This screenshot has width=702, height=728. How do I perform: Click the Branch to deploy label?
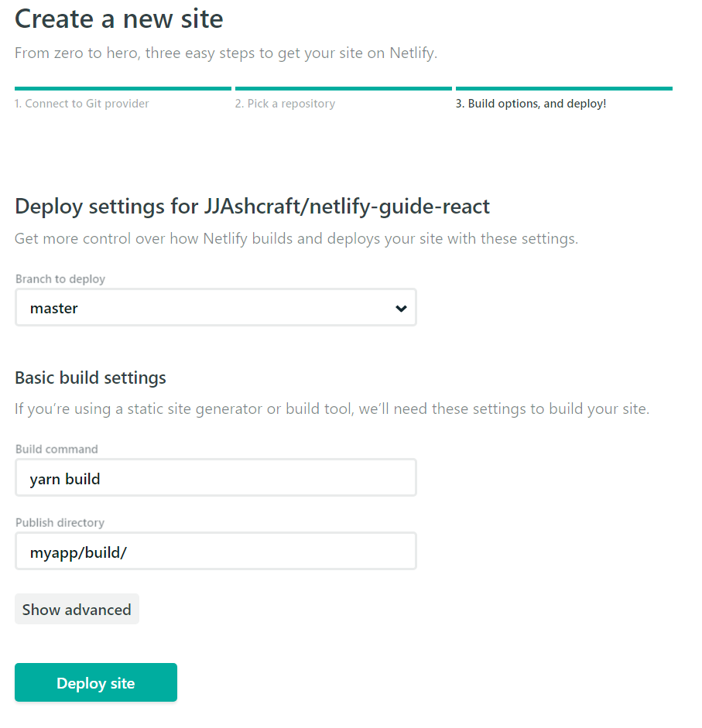(x=60, y=279)
